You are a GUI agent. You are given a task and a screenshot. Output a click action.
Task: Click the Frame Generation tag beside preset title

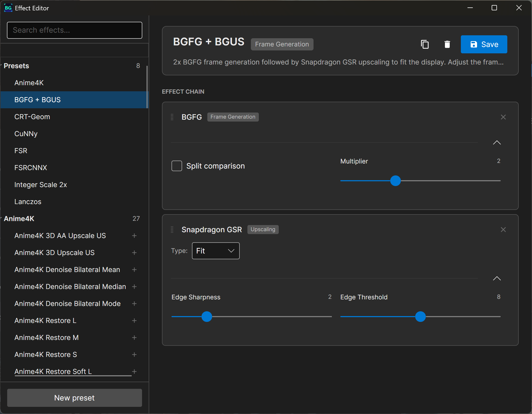point(282,44)
